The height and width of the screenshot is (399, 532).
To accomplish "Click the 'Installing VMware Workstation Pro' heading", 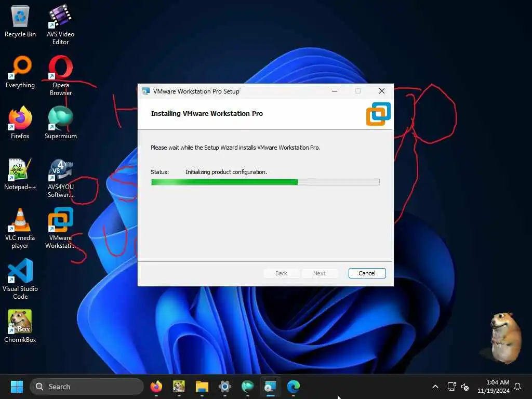I will [x=207, y=114].
